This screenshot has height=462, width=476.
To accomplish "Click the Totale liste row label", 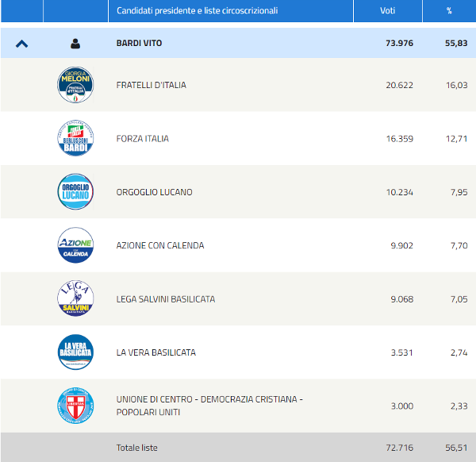I will click(137, 448).
